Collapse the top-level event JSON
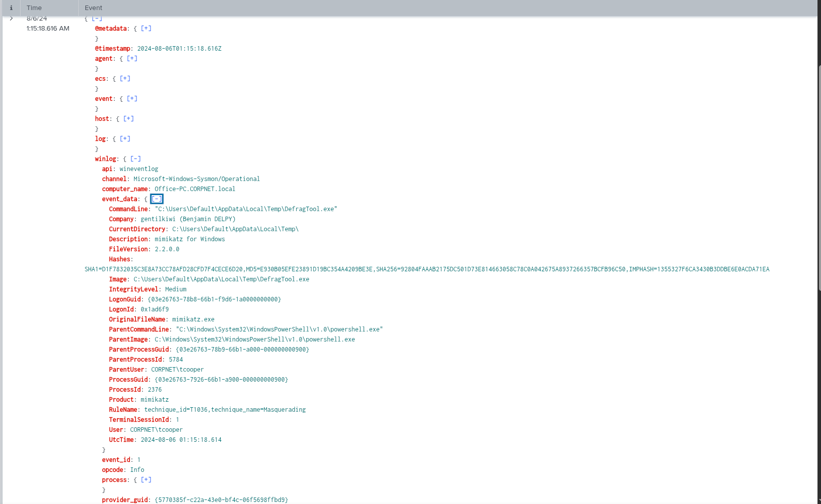821x504 pixels. pos(97,19)
